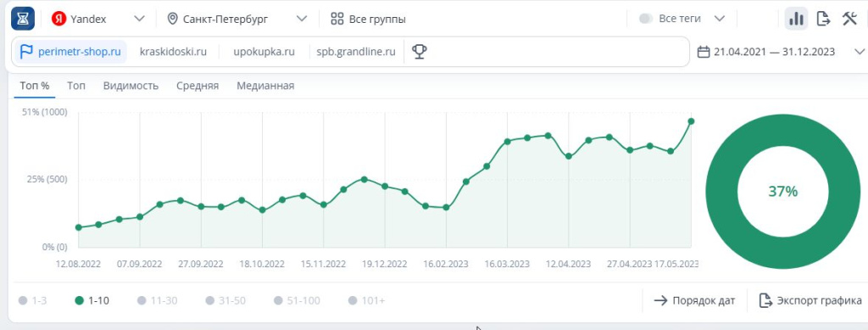
Task: Click the Порядок дат button
Action: pos(695,300)
